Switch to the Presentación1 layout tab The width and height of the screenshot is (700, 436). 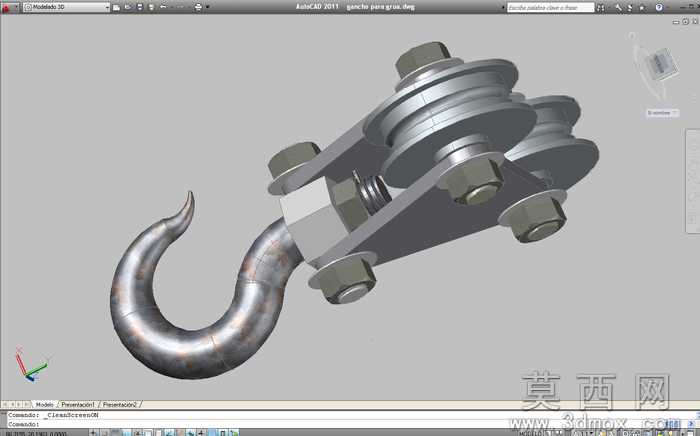point(78,405)
